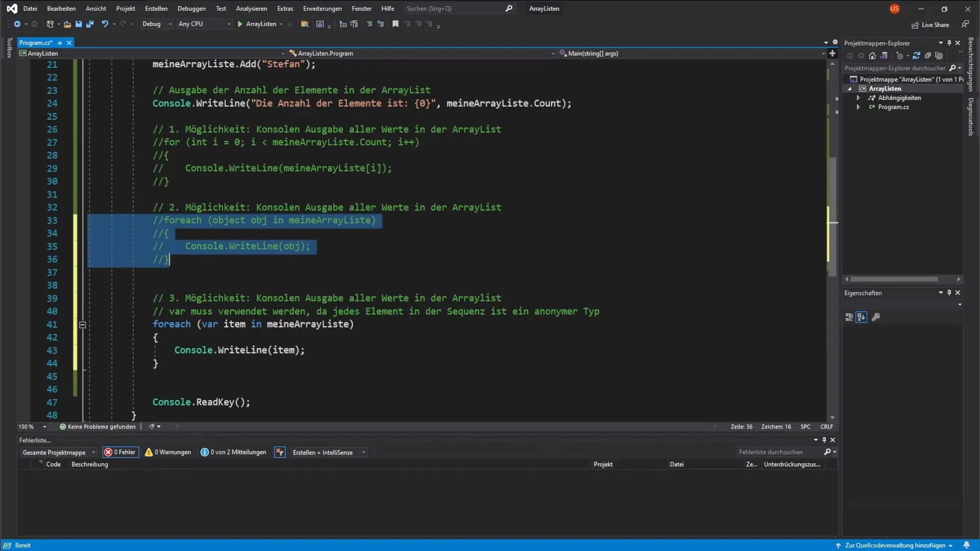Open the Debuggen menu
This screenshot has height=551, width=980.
pos(191,9)
